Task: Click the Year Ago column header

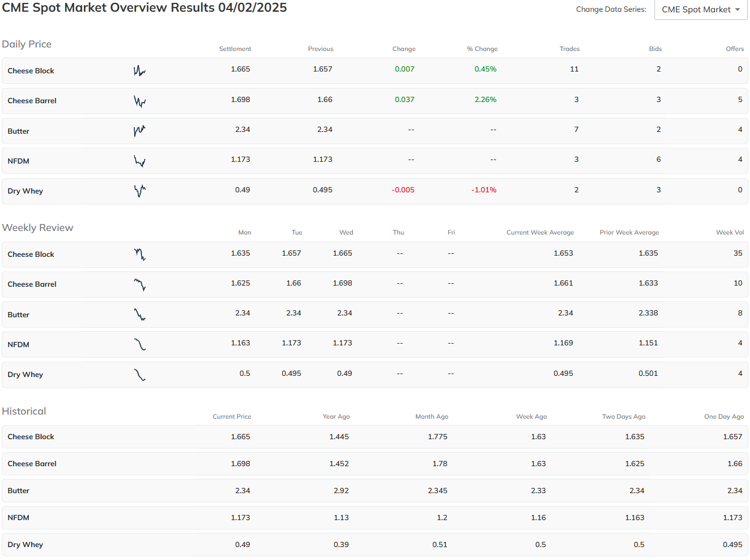Action: point(336,416)
